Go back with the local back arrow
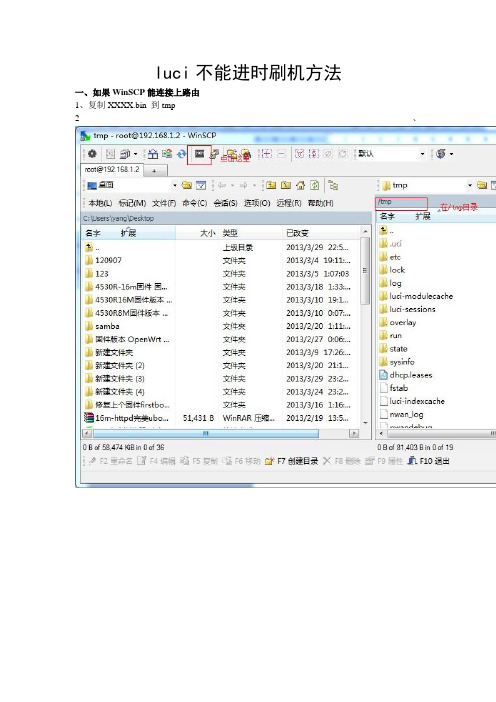This screenshot has width=496, height=702. 222,185
